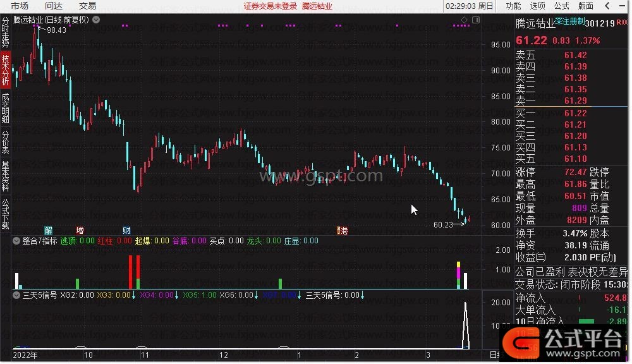This screenshot has height=364, width=632.
Task: Click the 最高 value 61.86
Action: pyautogui.click(x=576, y=185)
